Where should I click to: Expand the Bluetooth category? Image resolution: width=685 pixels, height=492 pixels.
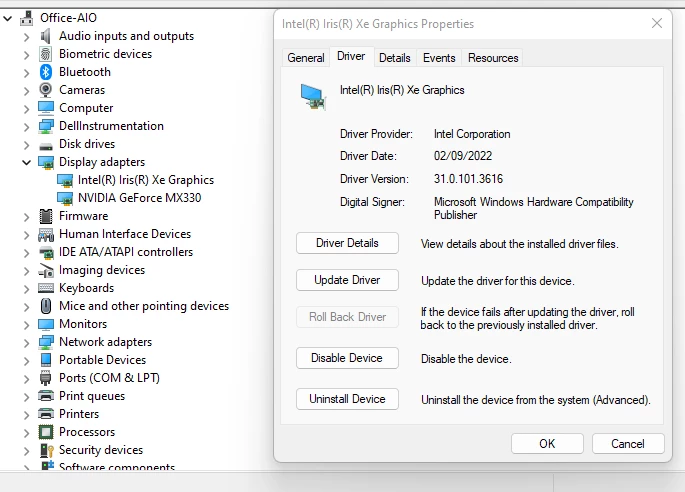coord(27,73)
